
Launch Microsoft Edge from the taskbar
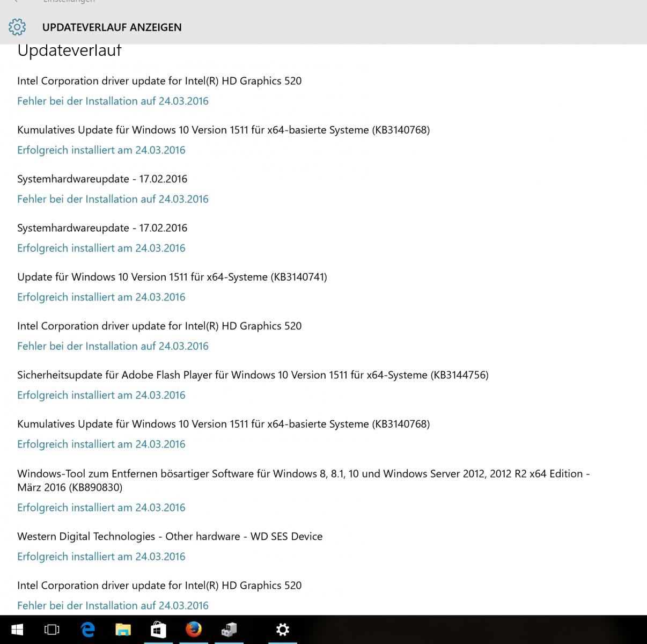(87, 629)
